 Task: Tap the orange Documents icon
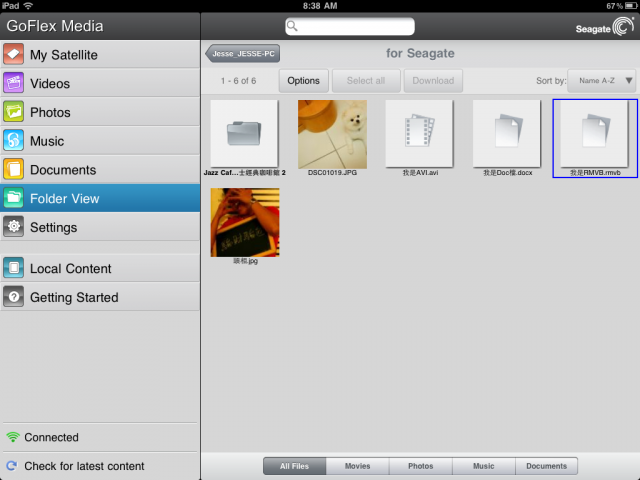13,170
